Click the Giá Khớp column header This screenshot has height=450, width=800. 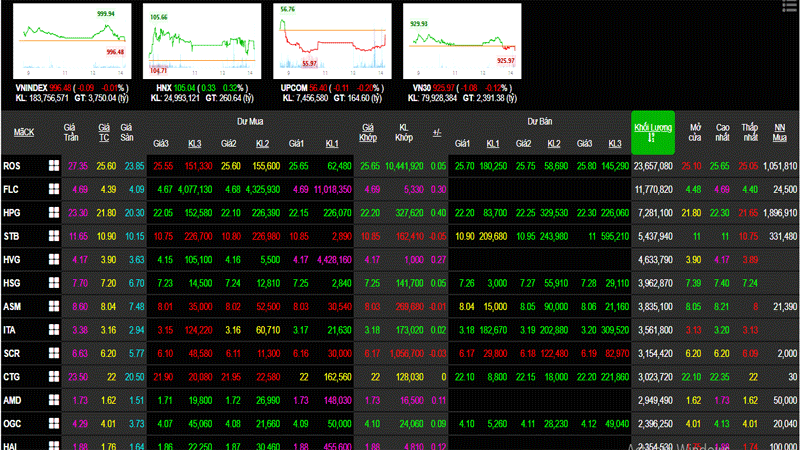point(368,133)
